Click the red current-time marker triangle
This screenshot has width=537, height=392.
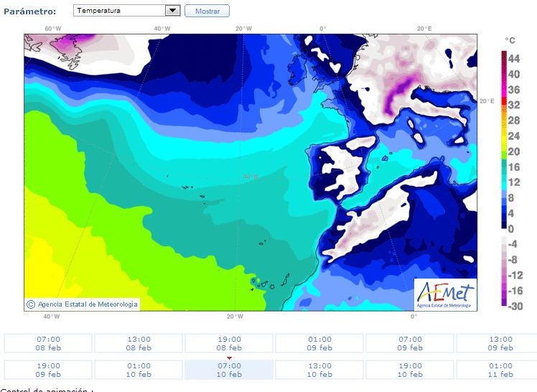tap(229, 358)
